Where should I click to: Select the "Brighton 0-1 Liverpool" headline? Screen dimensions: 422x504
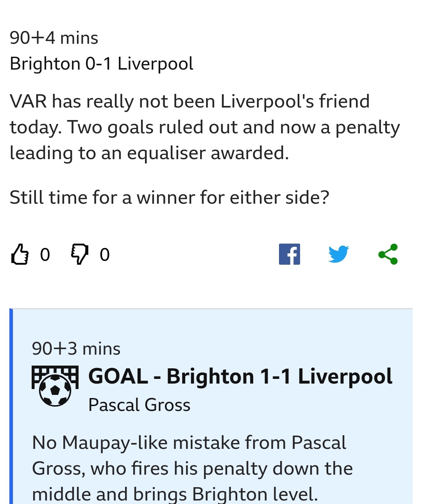[102, 64]
